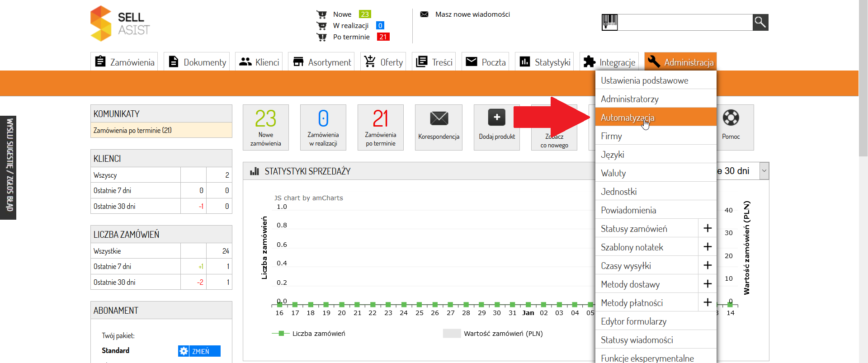Click the envelope icon for new messages

point(424,14)
